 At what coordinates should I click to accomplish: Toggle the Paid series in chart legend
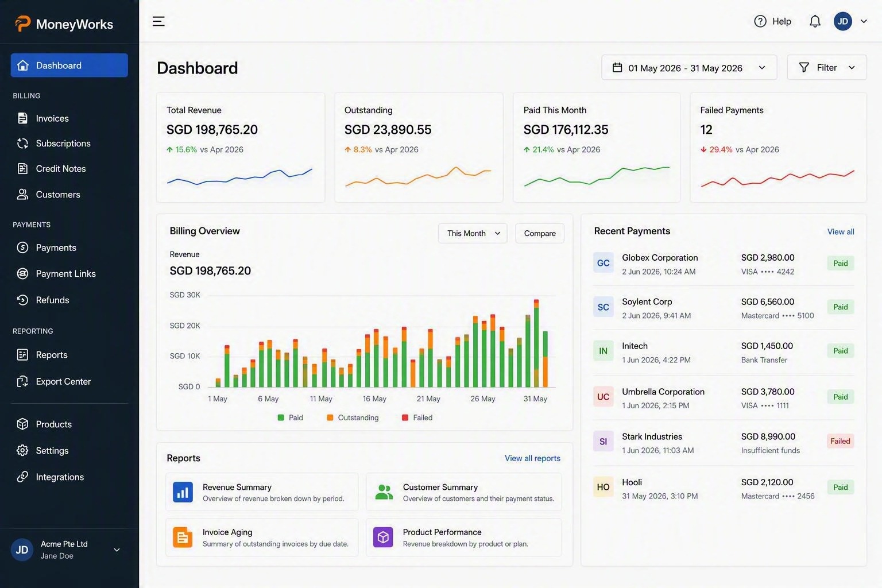pos(290,417)
